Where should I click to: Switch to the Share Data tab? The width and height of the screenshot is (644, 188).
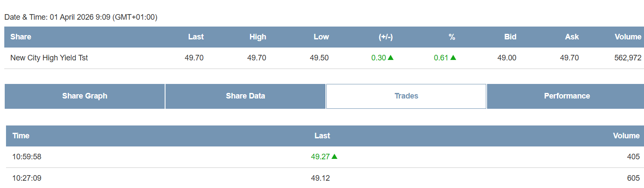(x=245, y=96)
